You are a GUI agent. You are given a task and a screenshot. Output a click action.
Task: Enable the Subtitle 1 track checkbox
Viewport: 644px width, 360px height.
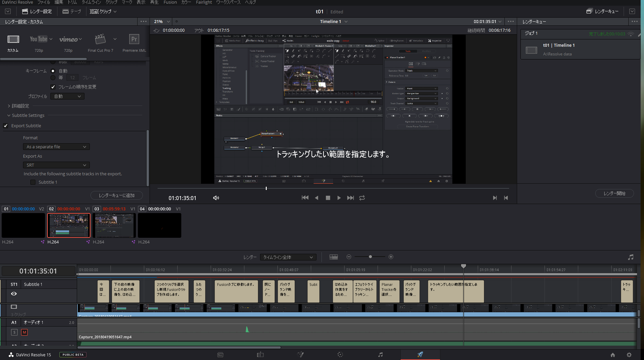[x=33, y=182]
